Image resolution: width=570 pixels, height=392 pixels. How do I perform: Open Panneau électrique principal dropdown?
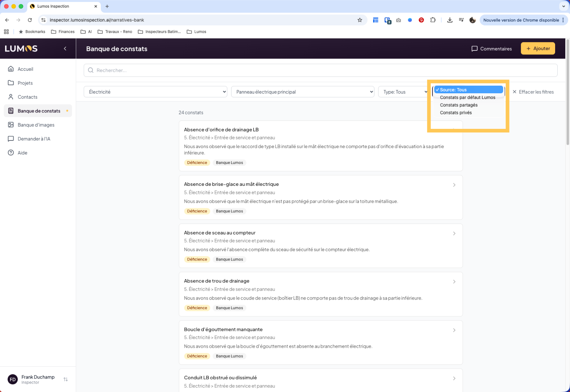(302, 92)
